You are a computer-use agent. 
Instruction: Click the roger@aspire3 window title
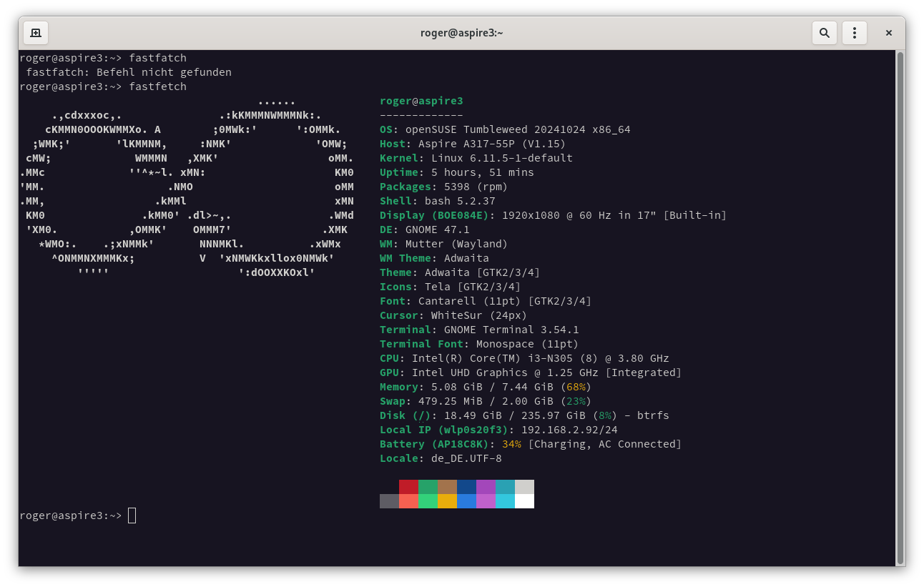[461, 33]
